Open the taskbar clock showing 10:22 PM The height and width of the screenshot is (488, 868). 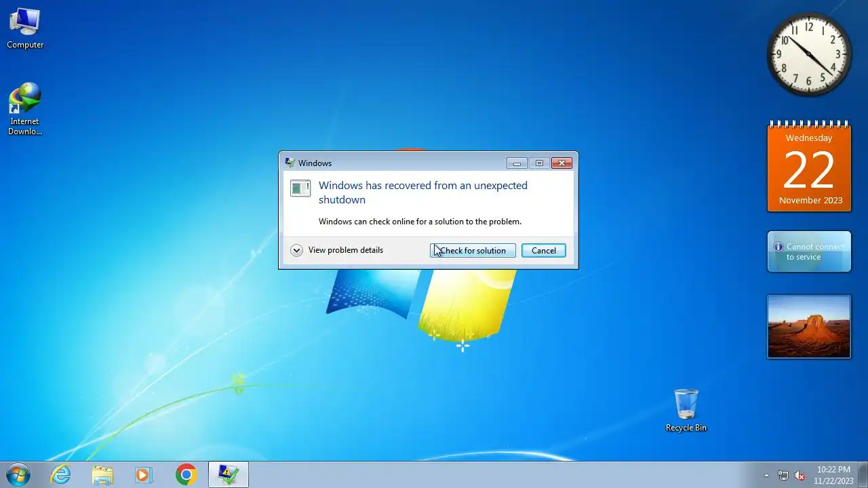point(833,475)
